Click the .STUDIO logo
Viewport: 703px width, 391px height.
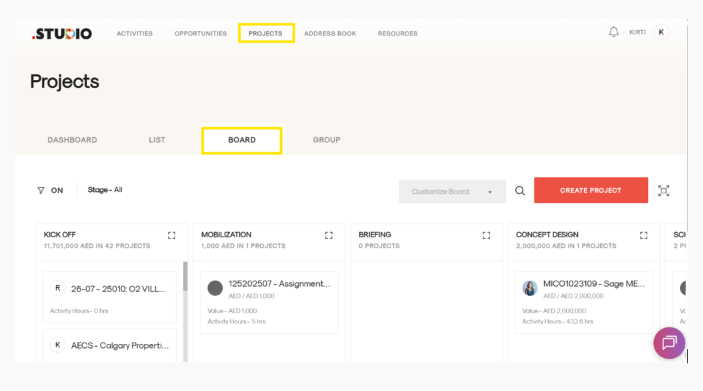62,34
